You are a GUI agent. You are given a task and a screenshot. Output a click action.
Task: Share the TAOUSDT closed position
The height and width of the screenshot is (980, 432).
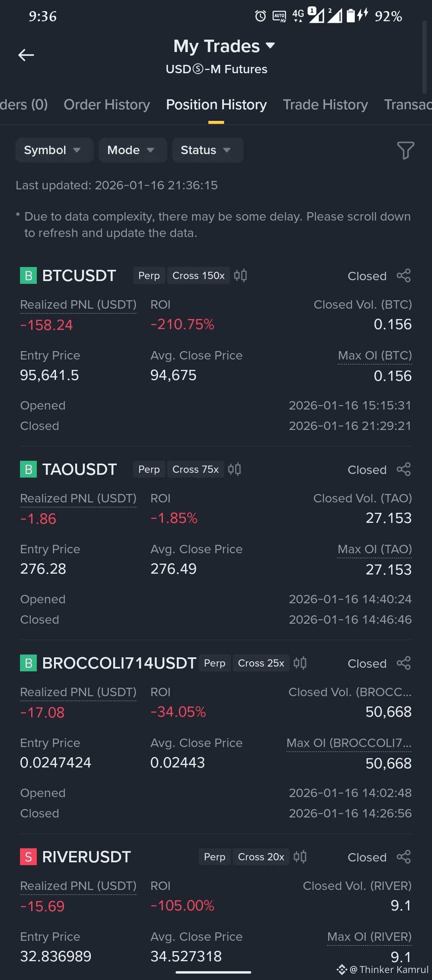click(x=404, y=469)
